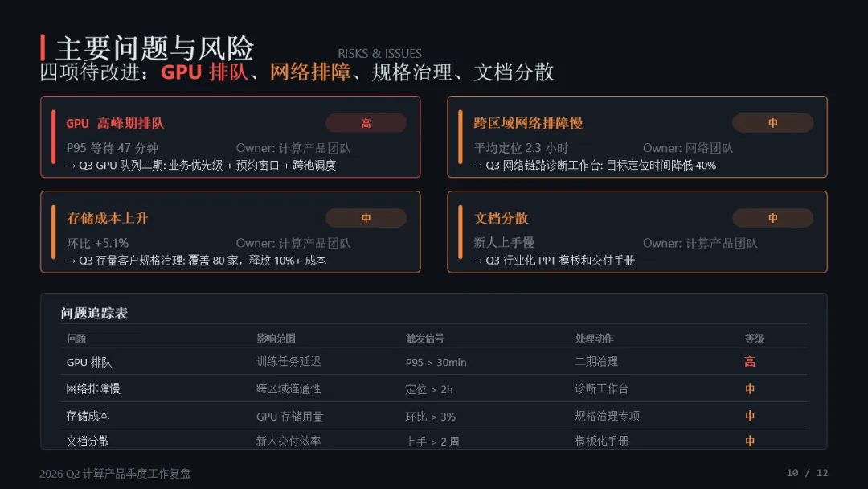
Task: Click the red 高 level in GPU 排队 row
Action: pos(750,362)
